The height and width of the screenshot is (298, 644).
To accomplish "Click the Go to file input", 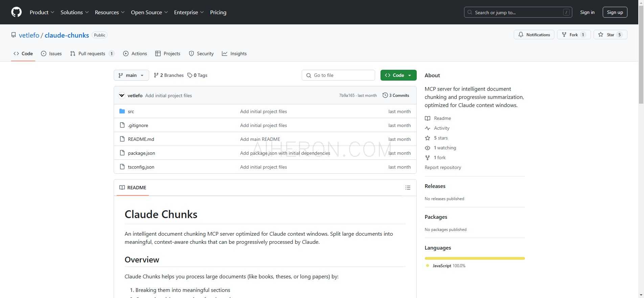I will [x=338, y=75].
